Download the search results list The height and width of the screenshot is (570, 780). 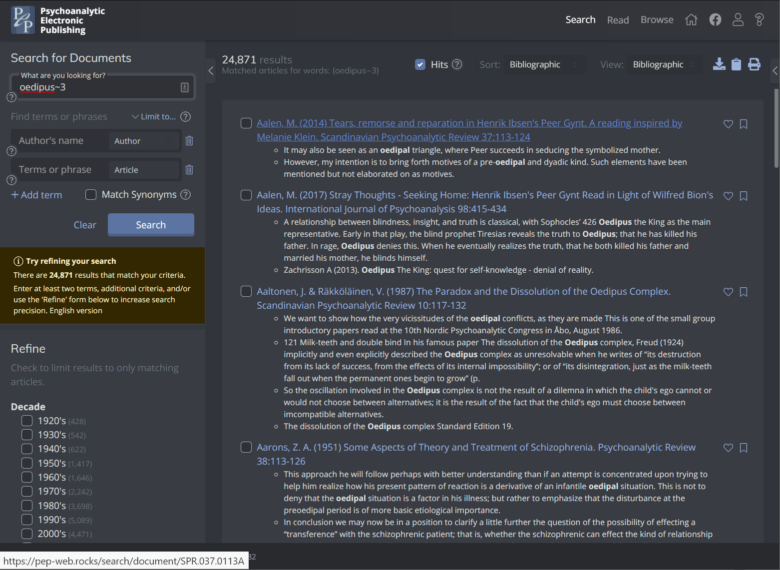[x=718, y=65]
